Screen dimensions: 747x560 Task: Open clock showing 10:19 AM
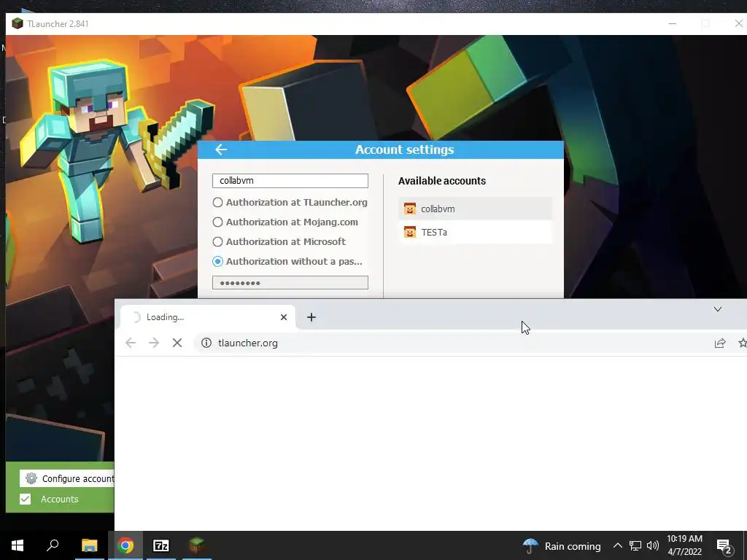pyautogui.click(x=684, y=545)
